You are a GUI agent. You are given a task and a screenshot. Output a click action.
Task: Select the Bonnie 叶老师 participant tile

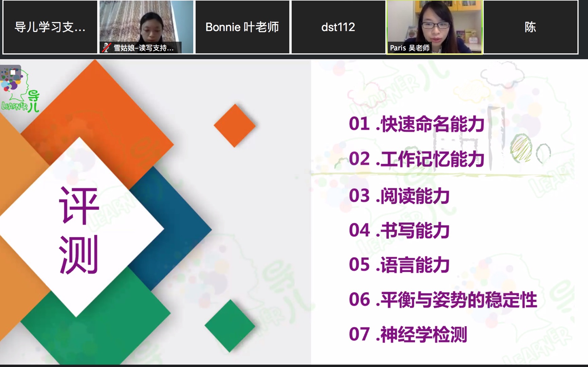point(242,27)
